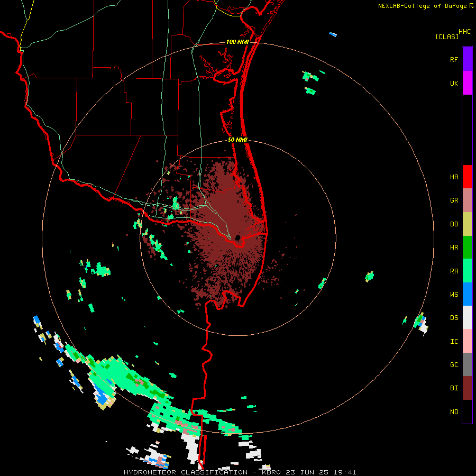Viewport: 476px width, 476px height.
Task: Click the "ND" legend label
Action: coord(454,412)
